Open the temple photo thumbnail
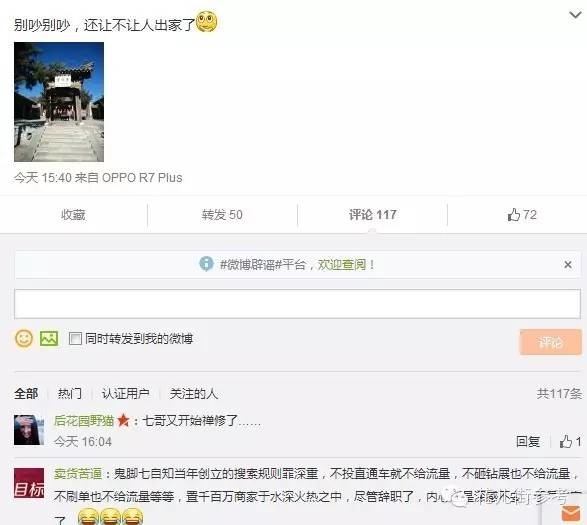Screen dimensions: 587x525 pos(59,102)
